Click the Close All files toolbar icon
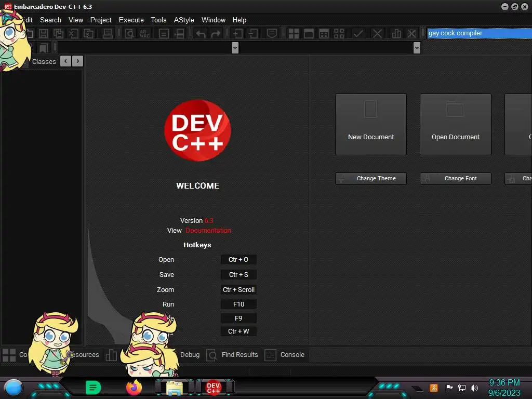Viewport: 532px width, 399px height. 88,34
